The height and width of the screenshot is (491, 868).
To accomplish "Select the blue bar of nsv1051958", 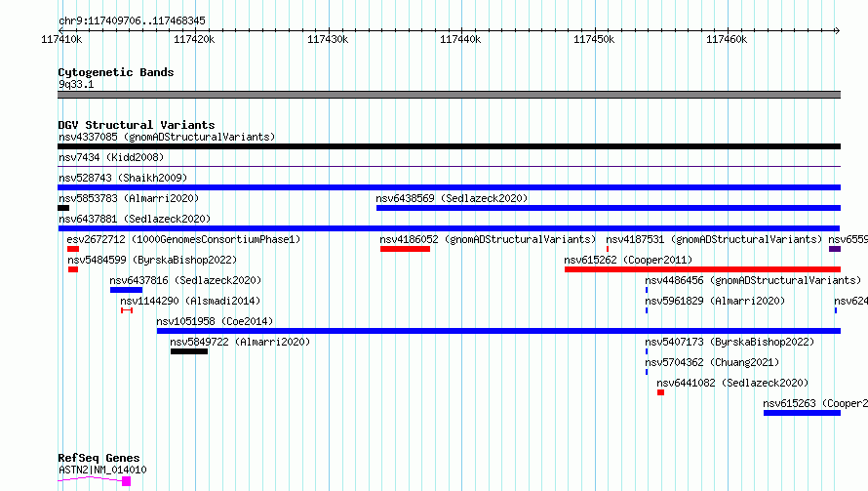I will click(498, 331).
